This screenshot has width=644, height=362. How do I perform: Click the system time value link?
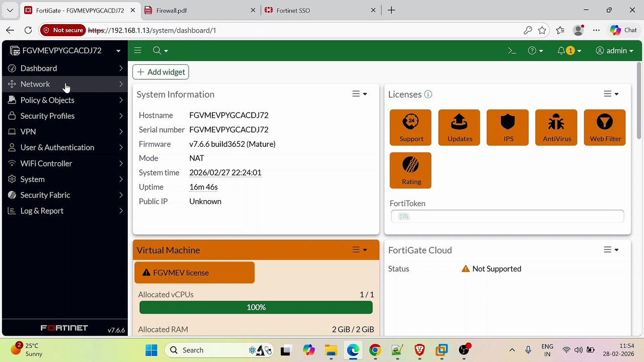(x=225, y=172)
